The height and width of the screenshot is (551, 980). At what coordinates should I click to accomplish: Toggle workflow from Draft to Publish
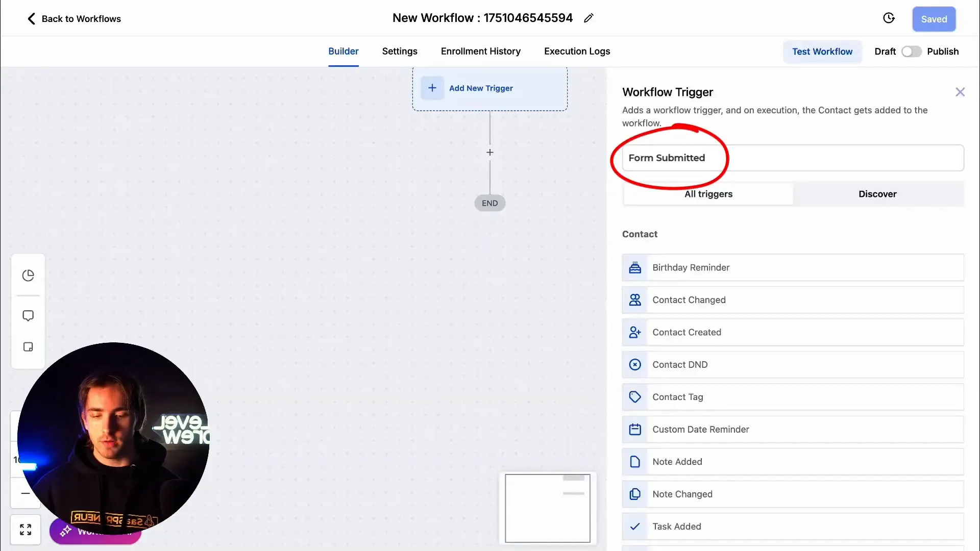tap(912, 52)
